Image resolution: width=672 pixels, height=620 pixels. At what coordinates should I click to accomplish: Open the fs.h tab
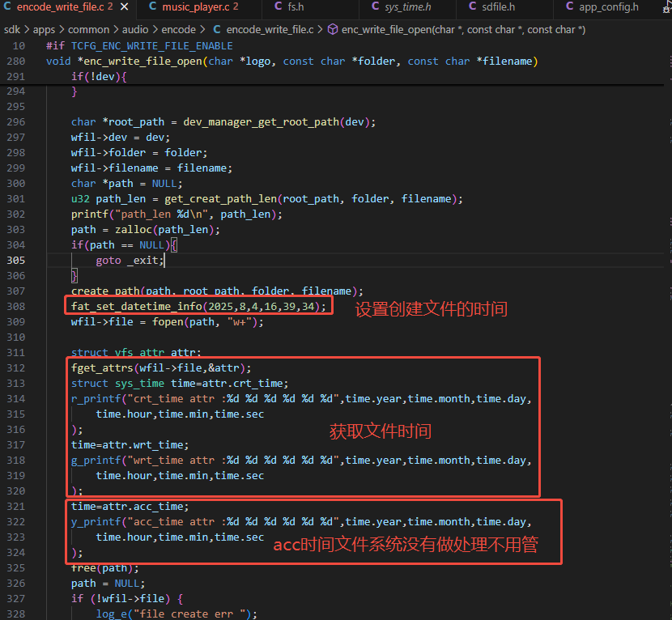(x=296, y=6)
